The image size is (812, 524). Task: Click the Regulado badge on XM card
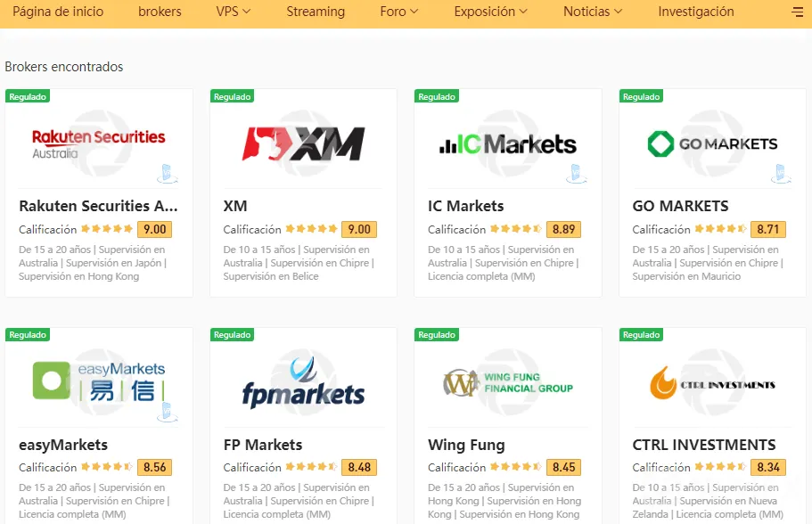232,96
